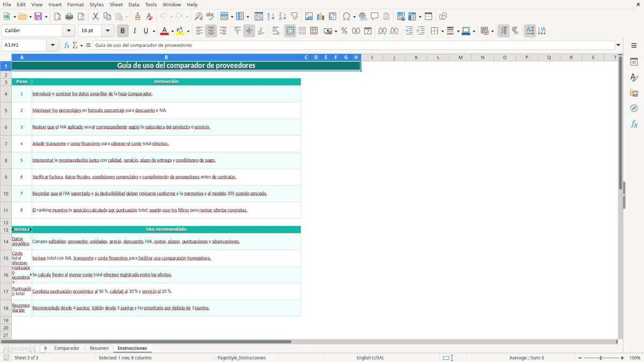
Task: Sort ascending using the A-Z icon
Action: tap(271, 17)
